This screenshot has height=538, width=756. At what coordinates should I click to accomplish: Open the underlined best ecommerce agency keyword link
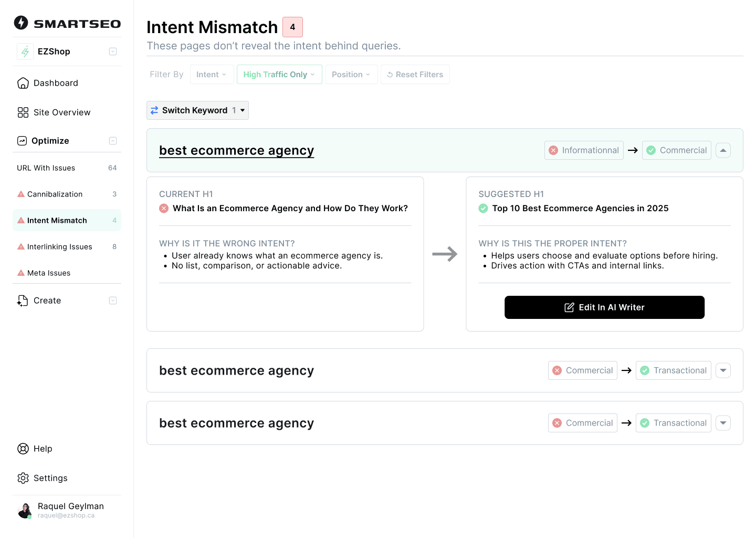coord(236,151)
